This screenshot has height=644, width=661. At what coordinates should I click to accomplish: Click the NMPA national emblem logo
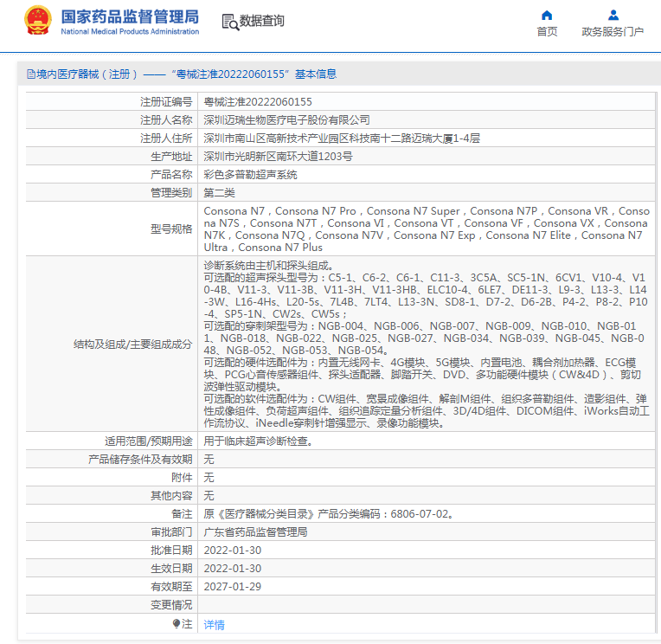click(x=37, y=21)
